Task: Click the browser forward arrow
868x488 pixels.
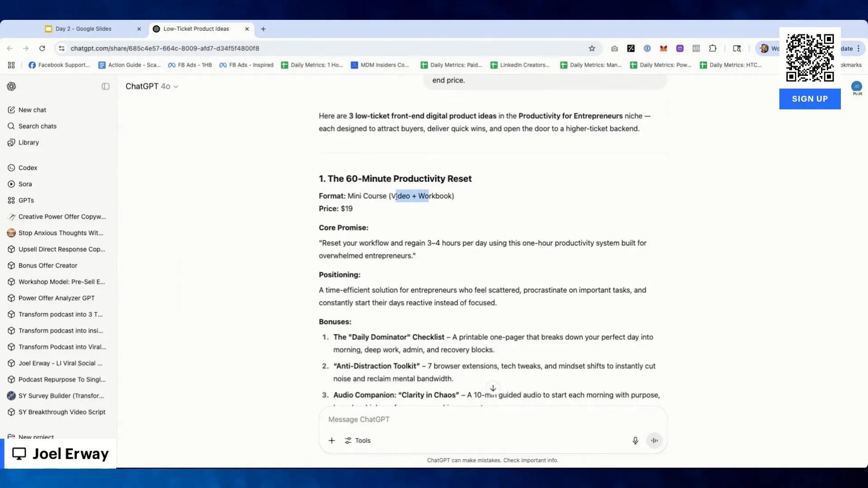Action: point(26,48)
